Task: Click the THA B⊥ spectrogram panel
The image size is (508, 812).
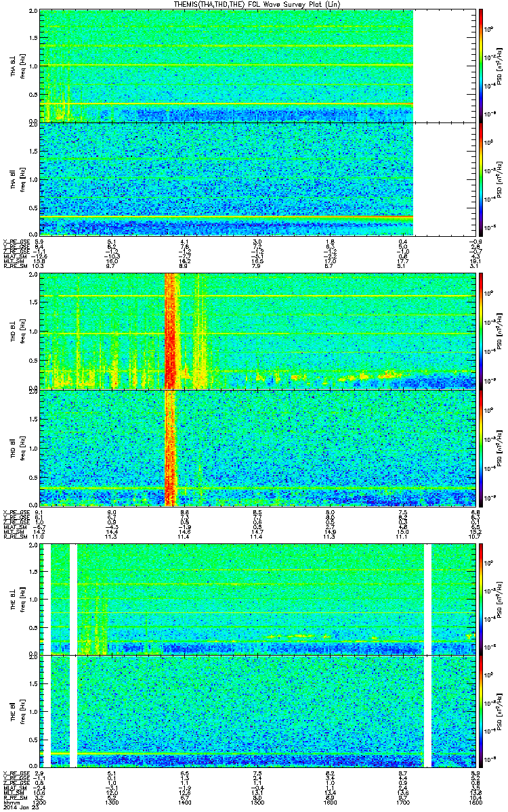Action: (x=256, y=66)
